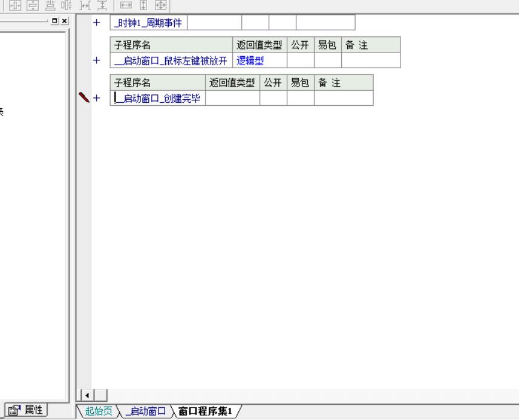The width and height of the screenshot is (519, 420).
Task: Click the horizontal scrollbar thumb
Action: pyautogui.click(x=101, y=395)
